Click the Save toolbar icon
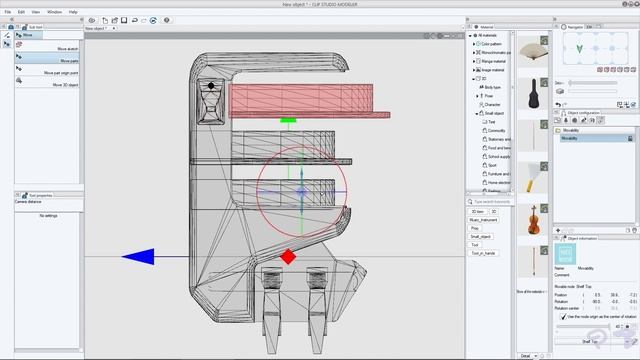The image size is (640, 360). tap(124, 20)
